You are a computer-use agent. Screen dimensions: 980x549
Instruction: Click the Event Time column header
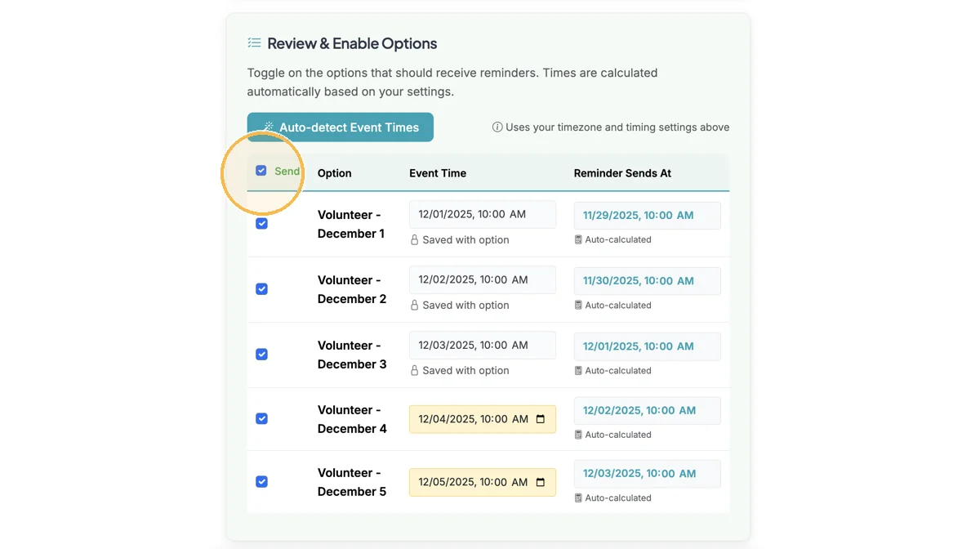[438, 173]
